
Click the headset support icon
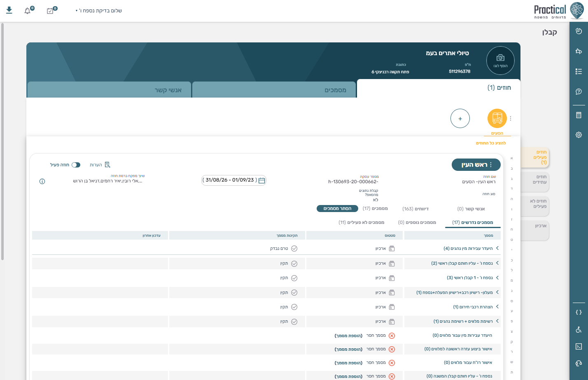(579, 363)
